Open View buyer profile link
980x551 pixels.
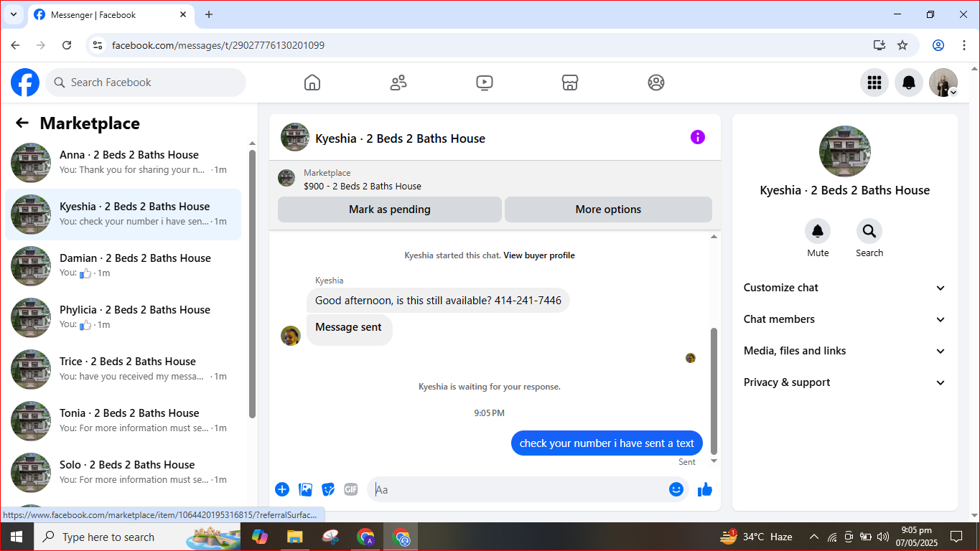(x=539, y=255)
